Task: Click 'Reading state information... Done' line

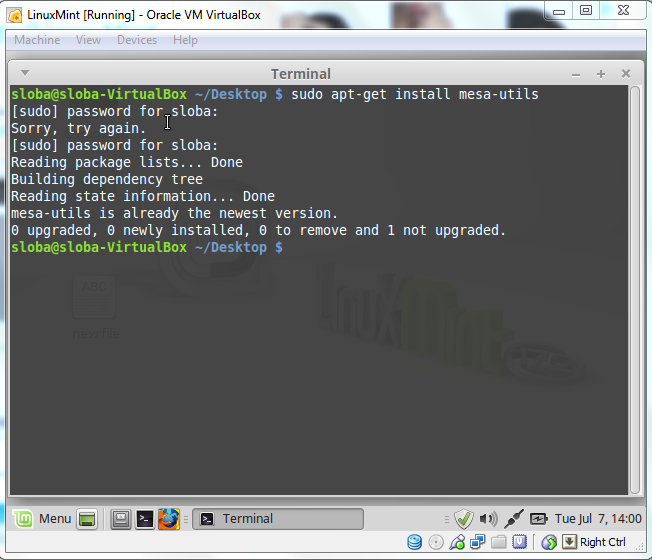Action: pos(143,196)
